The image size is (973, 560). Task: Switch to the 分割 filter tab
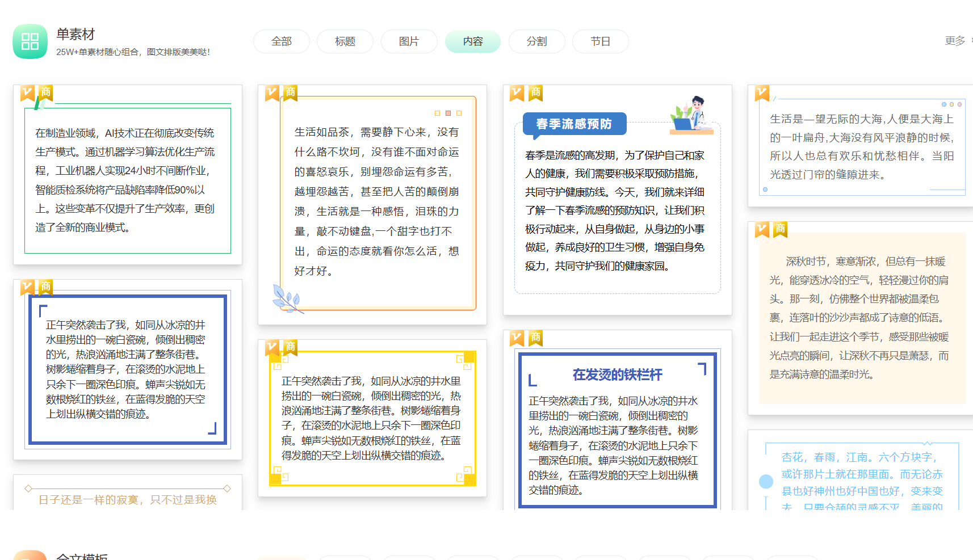[536, 41]
